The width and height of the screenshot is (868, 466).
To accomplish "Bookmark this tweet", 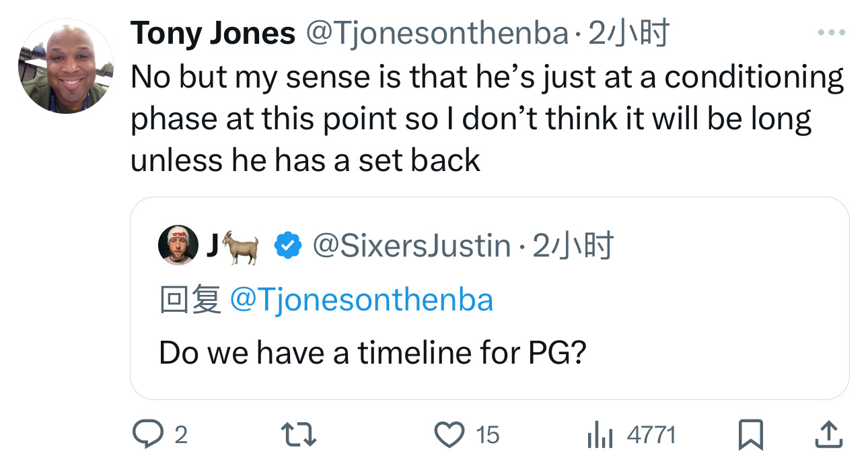I will [x=751, y=435].
